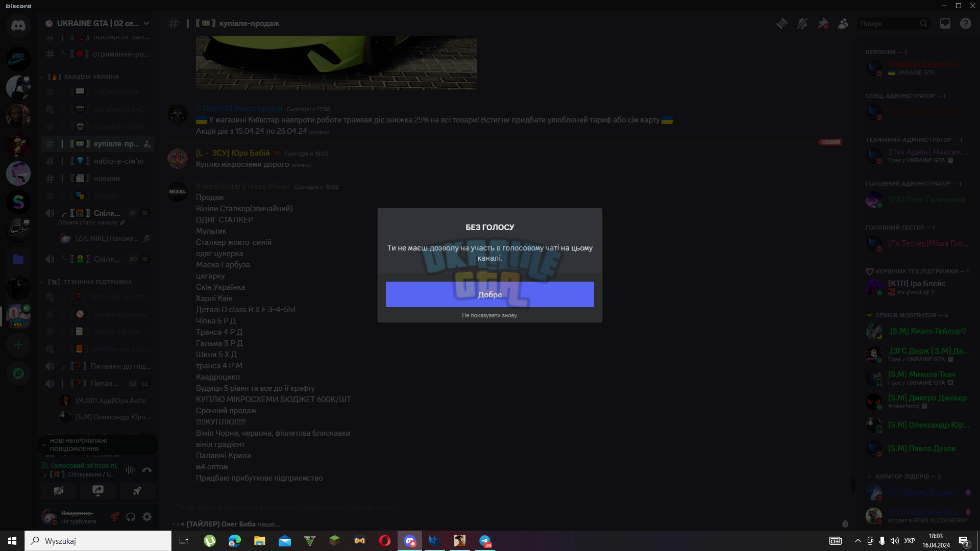The height and width of the screenshot is (551, 980).
Task: Open pinned messages icon in header
Action: point(823,23)
